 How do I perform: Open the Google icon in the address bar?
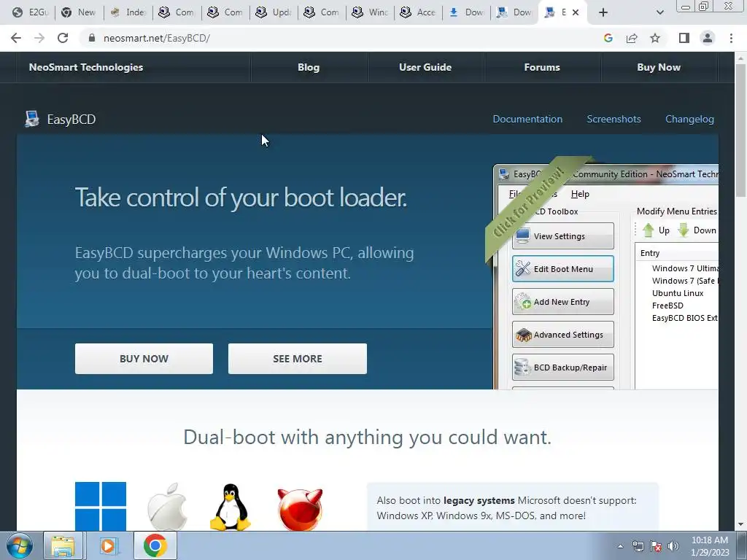tap(608, 38)
